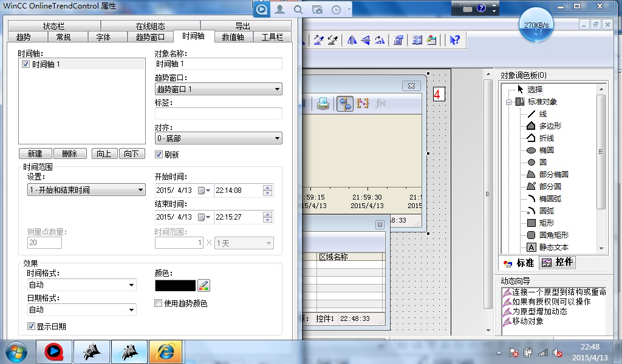The width and height of the screenshot is (622, 364).
Task: Open the 设置 1-开始和结束时间 dropdown
Action: (86, 190)
